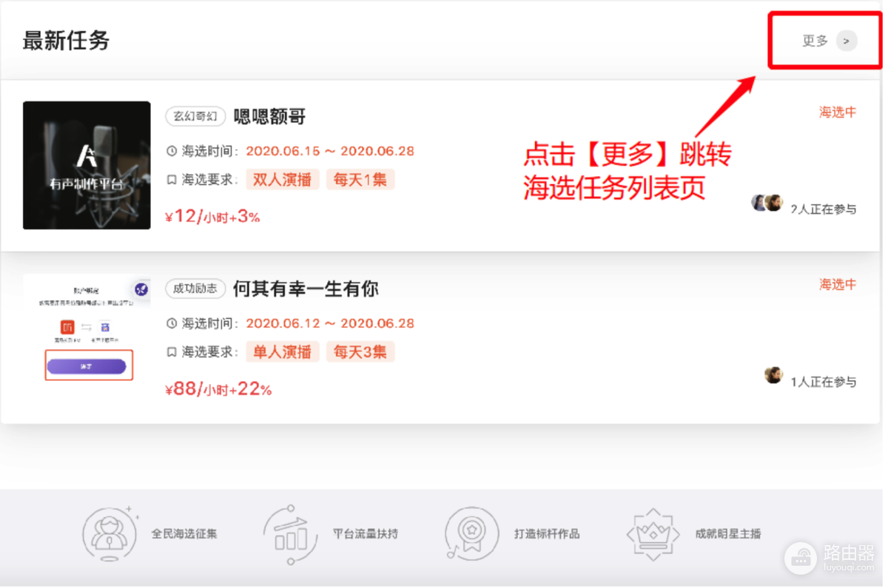
Task: Click date range 2020.06.12 ~ 2020.06.28
Action: pyautogui.click(x=330, y=323)
